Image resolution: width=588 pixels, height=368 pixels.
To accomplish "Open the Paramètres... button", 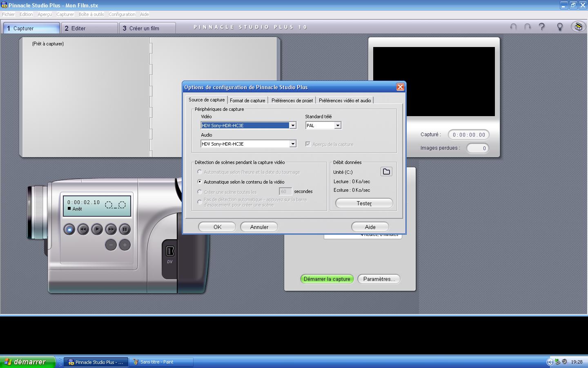I will coord(379,279).
